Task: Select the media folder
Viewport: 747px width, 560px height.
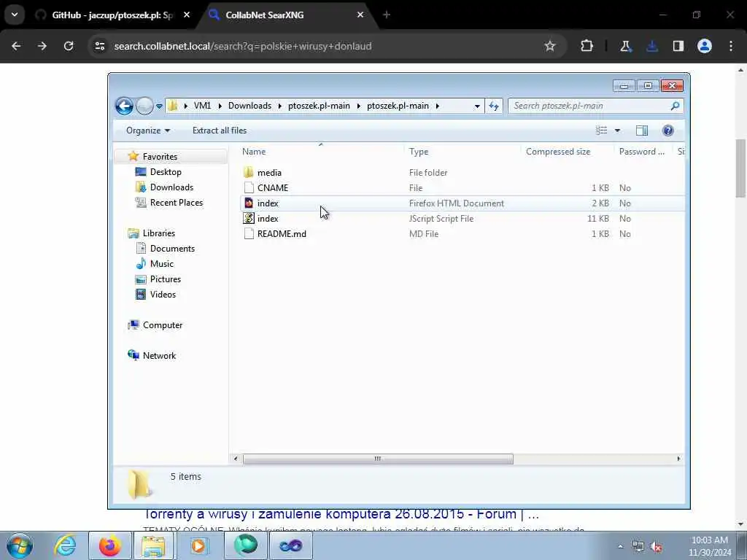Action: pos(269,172)
